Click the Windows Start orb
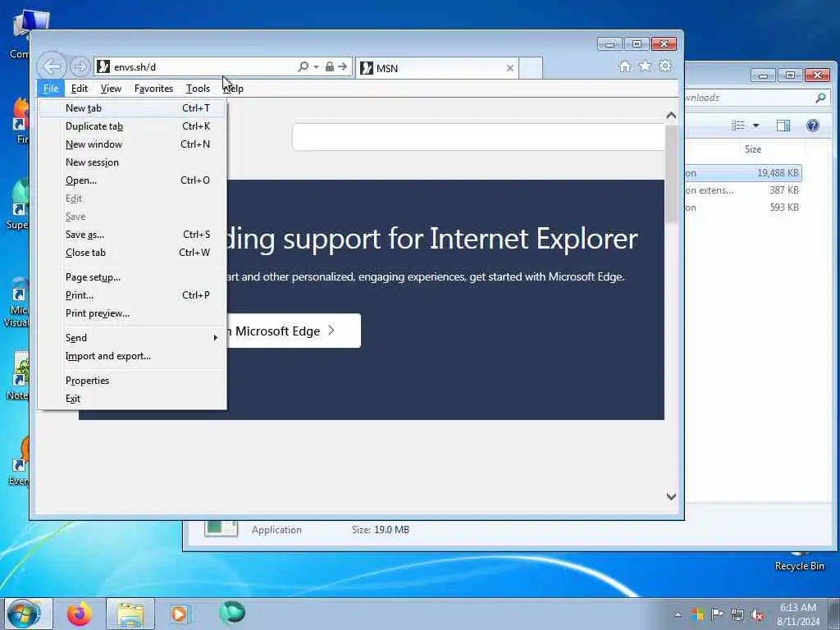Screen dimensions: 840x630 24,614
